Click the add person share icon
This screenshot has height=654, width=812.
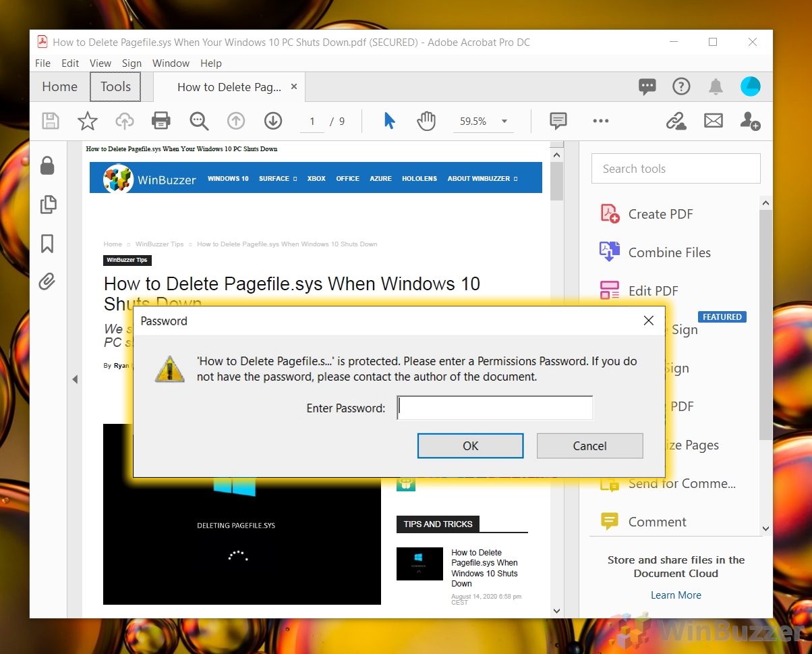click(750, 121)
